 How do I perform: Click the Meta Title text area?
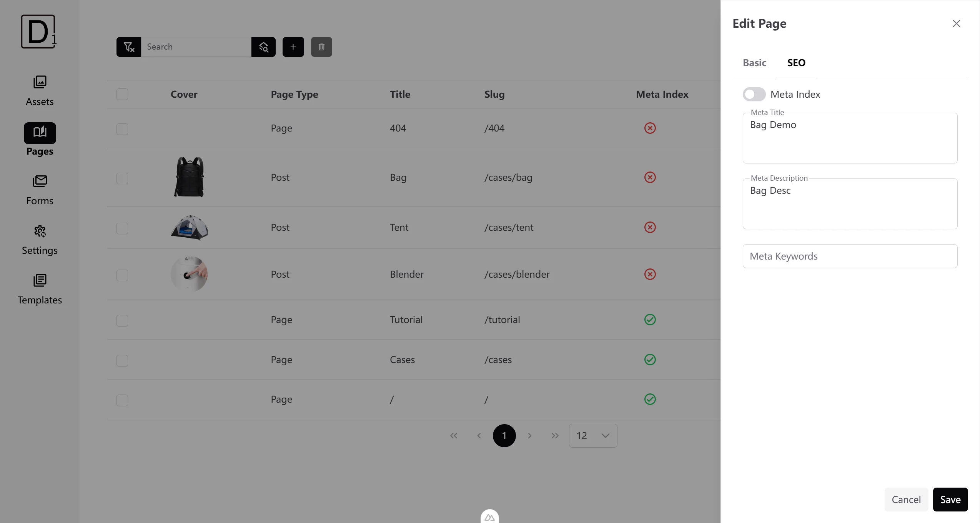pyautogui.click(x=850, y=138)
